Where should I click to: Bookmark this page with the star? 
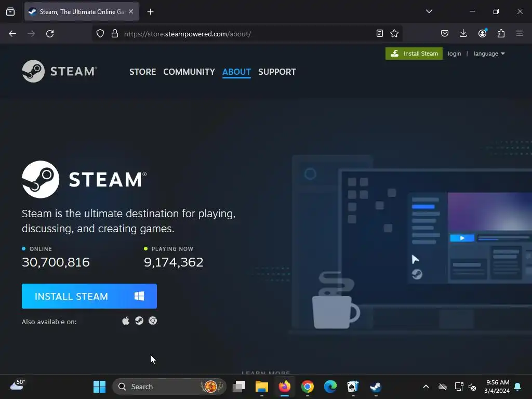[x=394, y=33]
